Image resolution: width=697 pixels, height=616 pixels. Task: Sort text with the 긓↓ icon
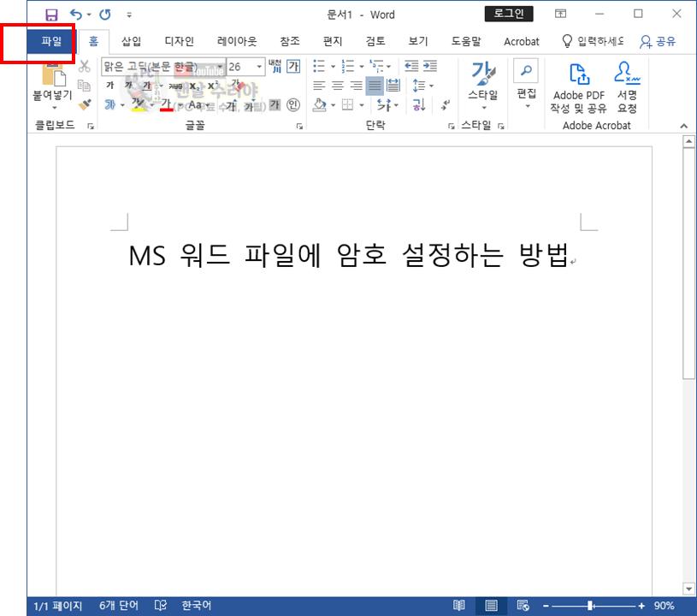click(419, 105)
